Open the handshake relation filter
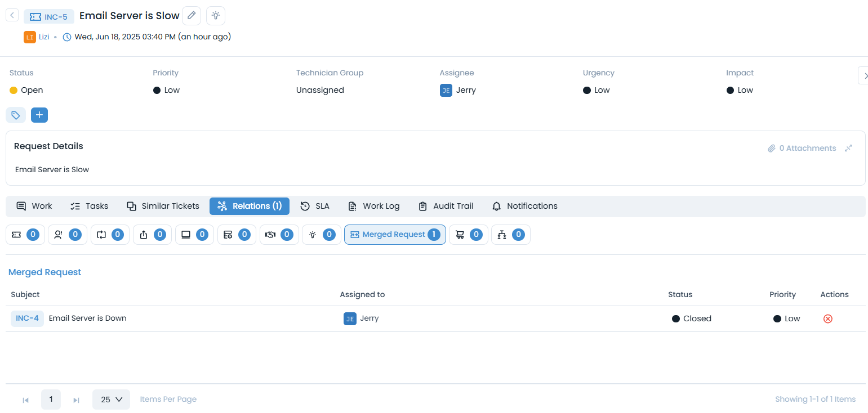Viewport: 868px width, 413px height. (279, 235)
